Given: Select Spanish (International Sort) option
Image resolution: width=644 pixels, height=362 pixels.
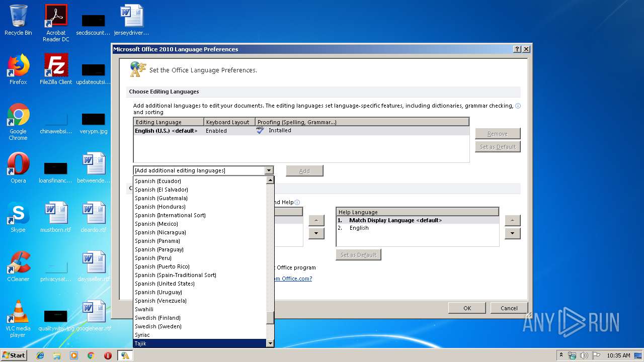Looking at the screenshot, I should tap(200, 215).
